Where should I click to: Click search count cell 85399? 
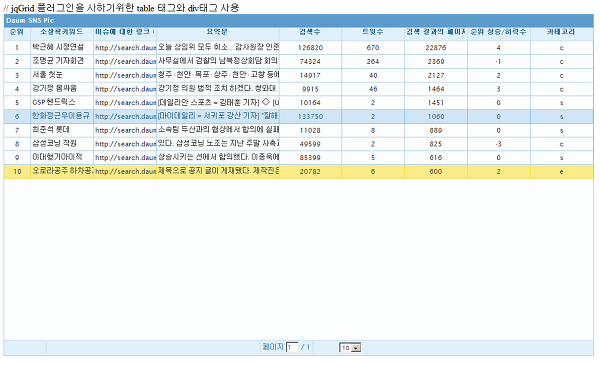point(310,158)
